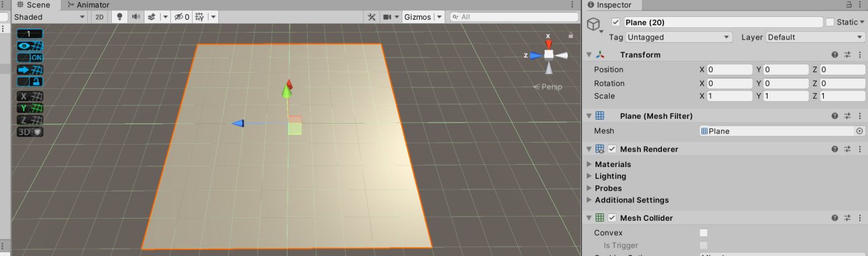Open scene camera settings icon
This screenshot has width=868, height=256.
[x=387, y=17]
